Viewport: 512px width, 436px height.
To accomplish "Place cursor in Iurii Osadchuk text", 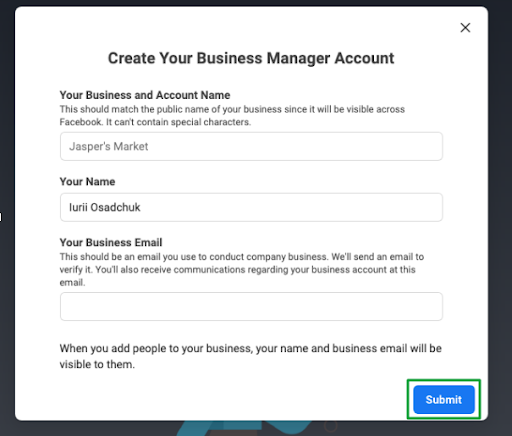I will (105, 207).
